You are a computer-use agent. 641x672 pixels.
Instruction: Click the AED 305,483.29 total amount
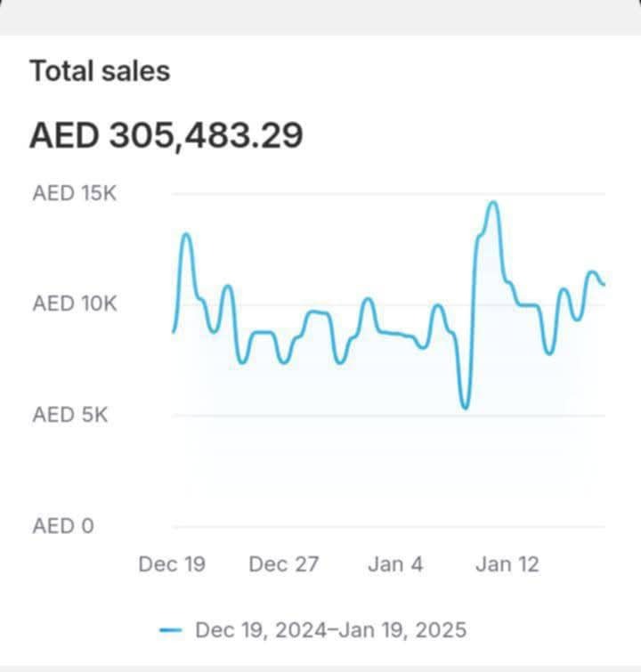[166, 135]
